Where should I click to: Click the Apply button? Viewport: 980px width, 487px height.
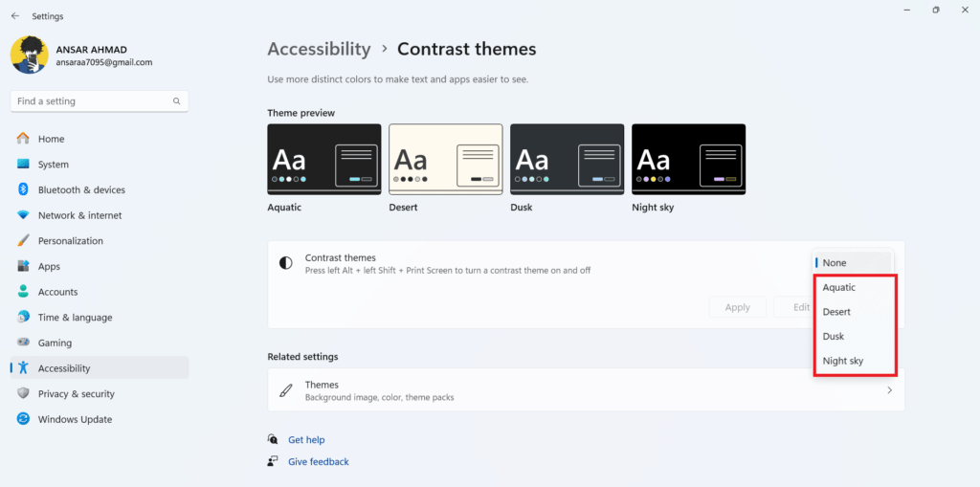tap(738, 307)
